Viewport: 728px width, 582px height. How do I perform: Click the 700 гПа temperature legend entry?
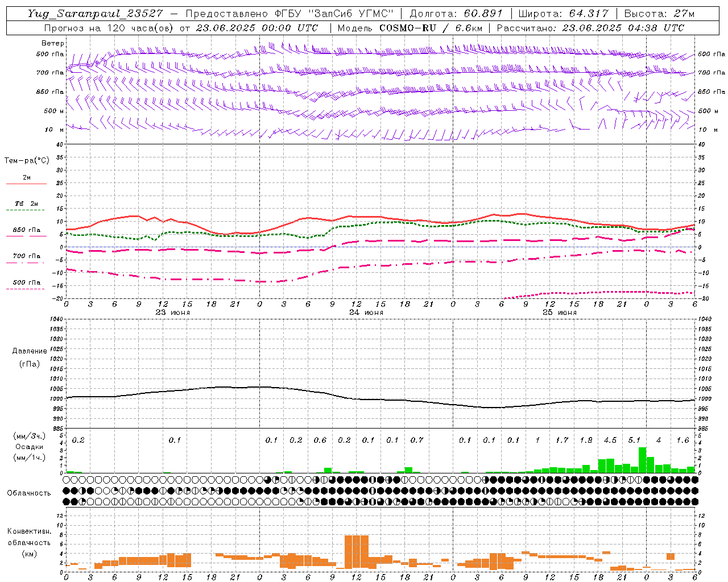click(27, 256)
